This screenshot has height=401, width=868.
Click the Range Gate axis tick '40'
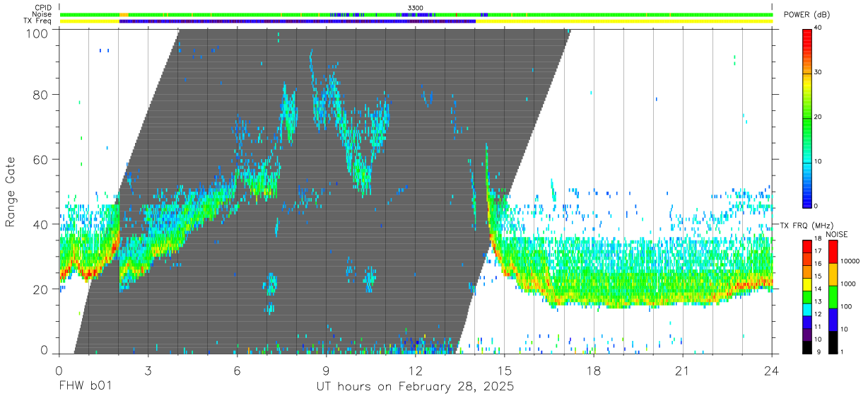click(42, 224)
